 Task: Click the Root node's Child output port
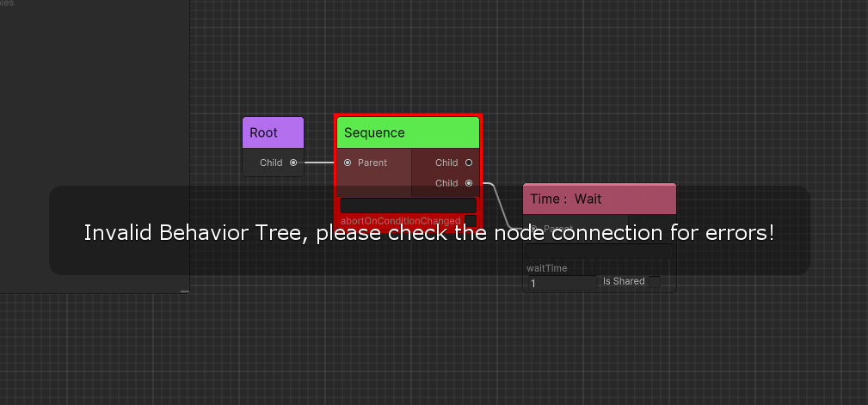coord(293,163)
